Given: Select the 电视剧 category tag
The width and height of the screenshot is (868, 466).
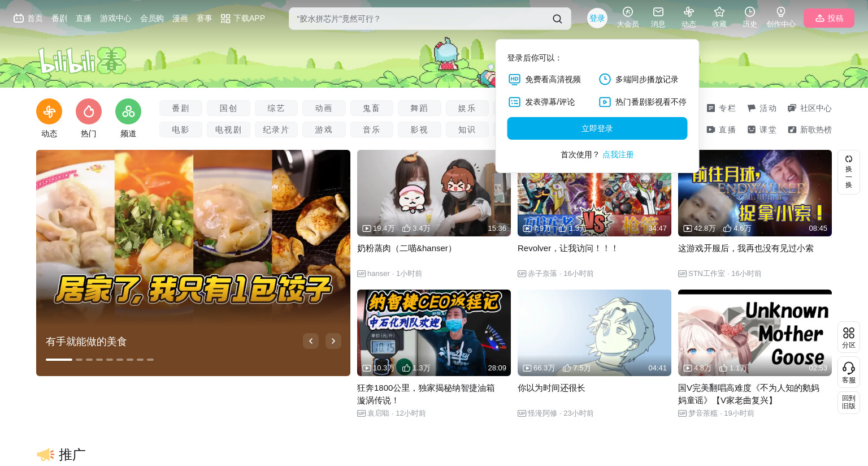Looking at the screenshot, I should click(228, 130).
